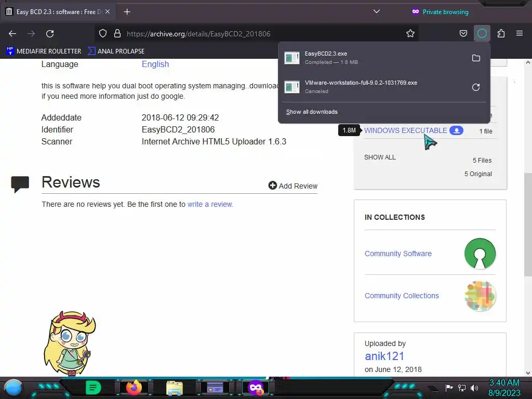
Task: Open File Explorer from the taskbar
Action: [x=175, y=388]
